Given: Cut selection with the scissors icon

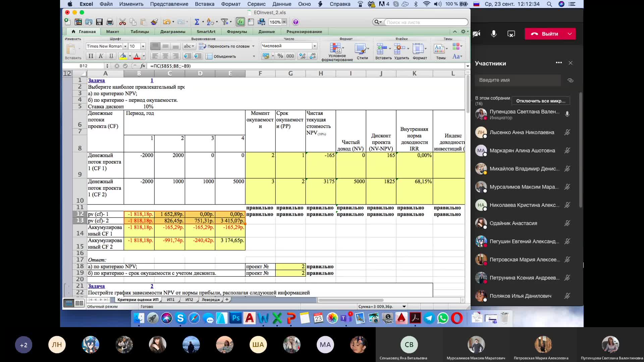Looking at the screenshot, I should (122, 22).
